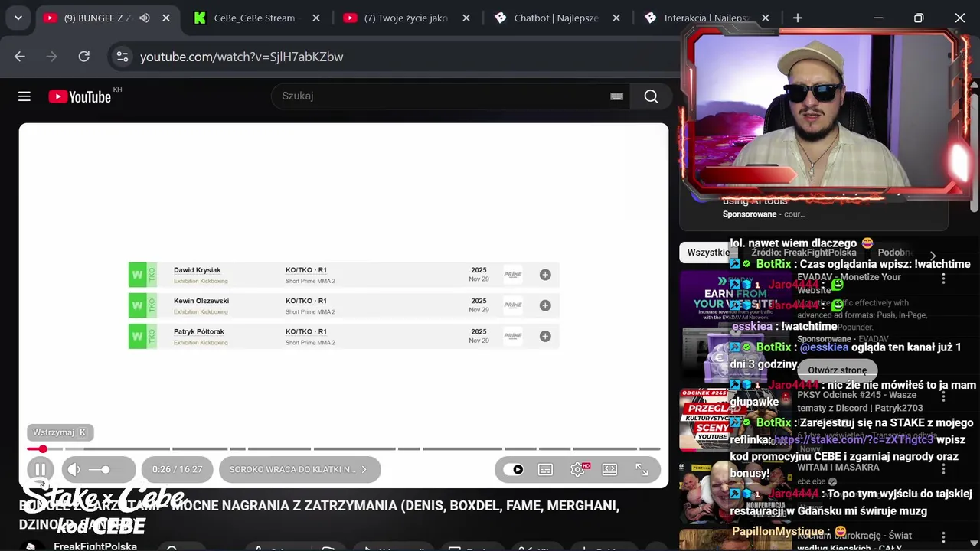
Task: Click the video progress bar scrubber
Action: point(43,449)
